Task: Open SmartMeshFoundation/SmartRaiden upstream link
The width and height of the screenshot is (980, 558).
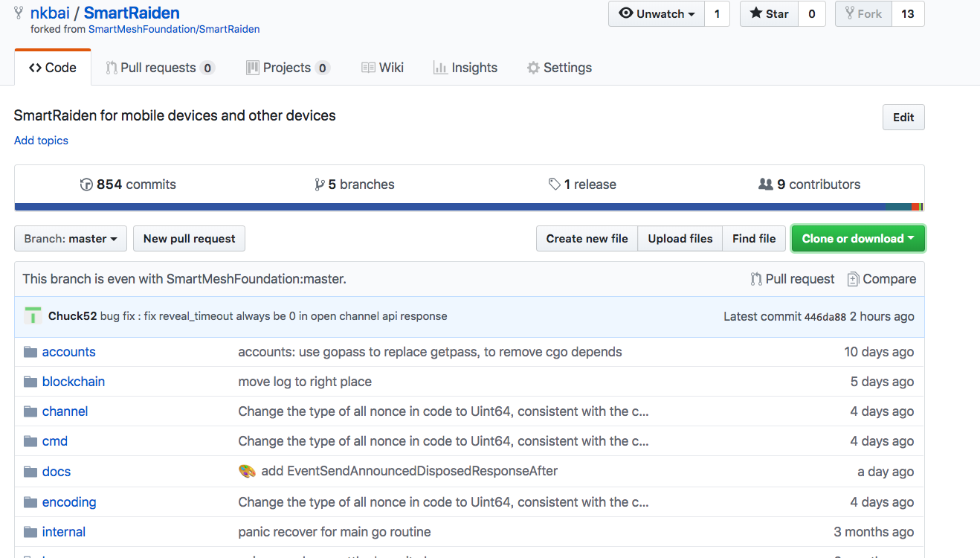Action: 174,30
